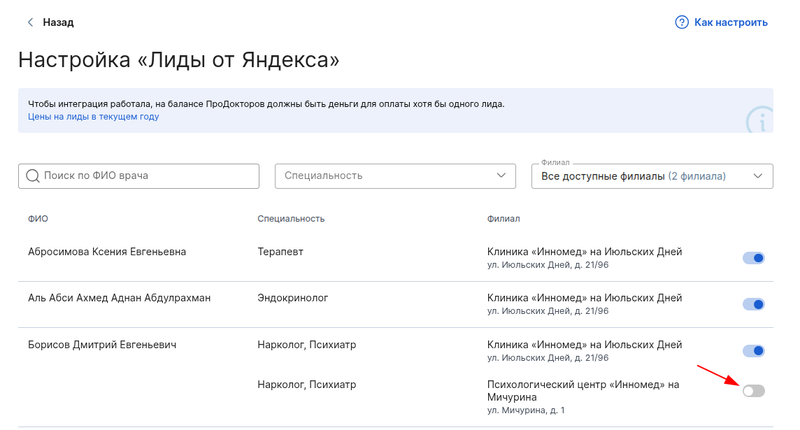Click the question mark help icon
This screenshot has width=800, height=430.
(x=682, y=22)
